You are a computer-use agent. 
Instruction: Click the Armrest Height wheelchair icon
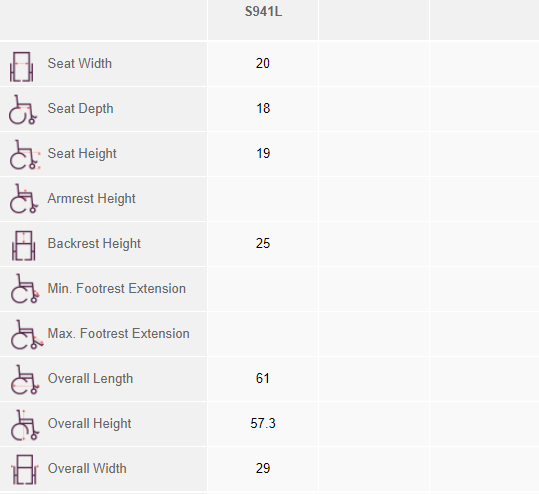point(23,199)
